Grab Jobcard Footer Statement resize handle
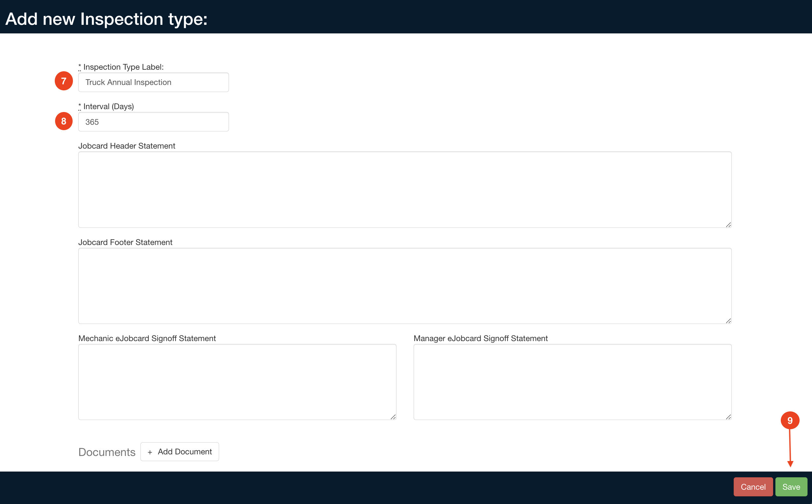 (x=728, y=321)
